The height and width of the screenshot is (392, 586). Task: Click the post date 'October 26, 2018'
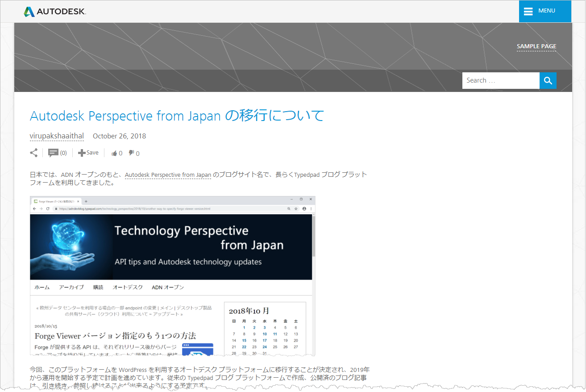point(119,136)
